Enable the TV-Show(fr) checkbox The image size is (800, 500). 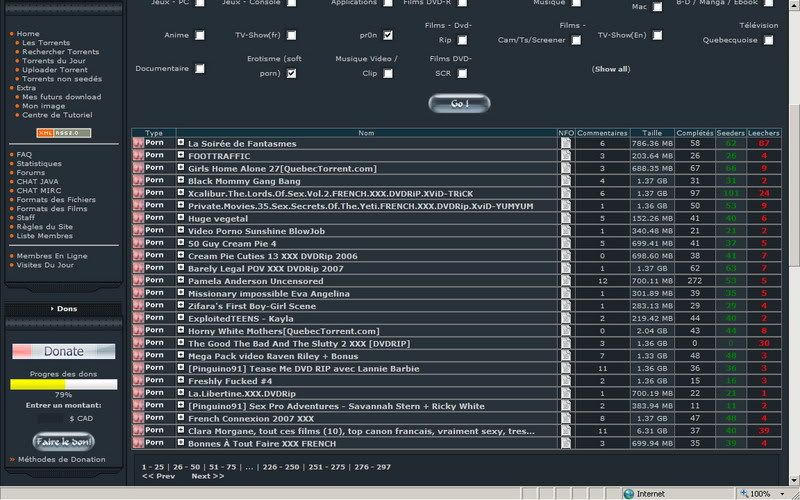(x=291, y=35)
